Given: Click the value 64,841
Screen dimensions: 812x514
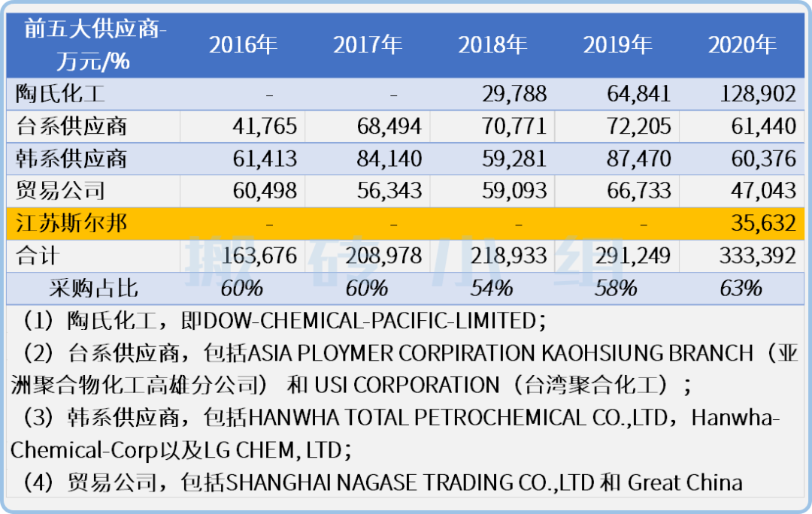Looking at the screenshot, I should tap(639, 94).
